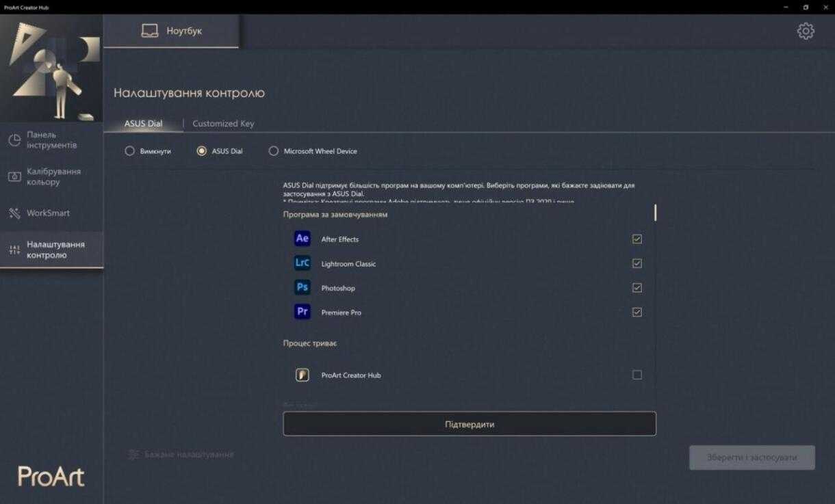
Task: Click the ProArt Creator Hub process icon
Action: 302,375
